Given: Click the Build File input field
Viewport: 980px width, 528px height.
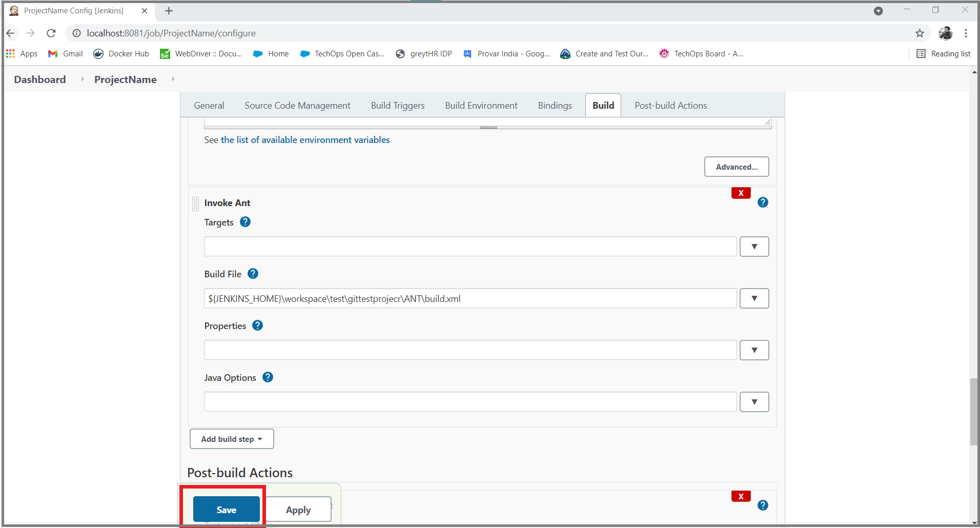Looking at the screenshot, I should pyautogui.click(x=471, y=298).
